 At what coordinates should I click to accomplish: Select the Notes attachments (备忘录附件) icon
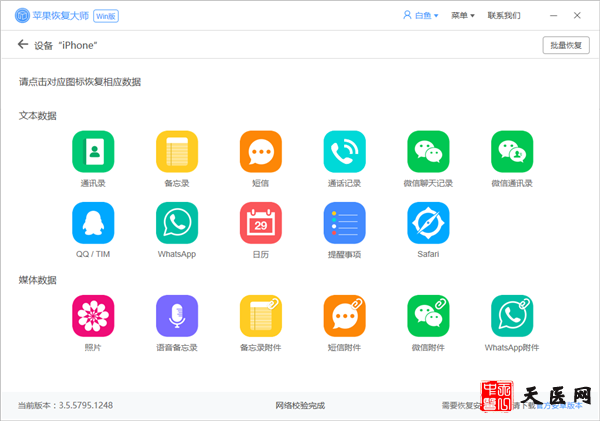[261, 316]
